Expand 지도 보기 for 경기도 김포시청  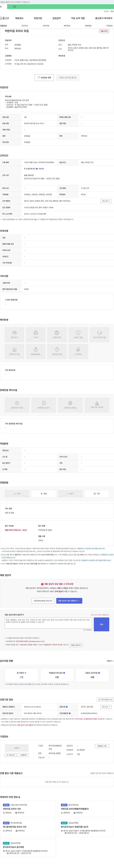click(106, 707)
